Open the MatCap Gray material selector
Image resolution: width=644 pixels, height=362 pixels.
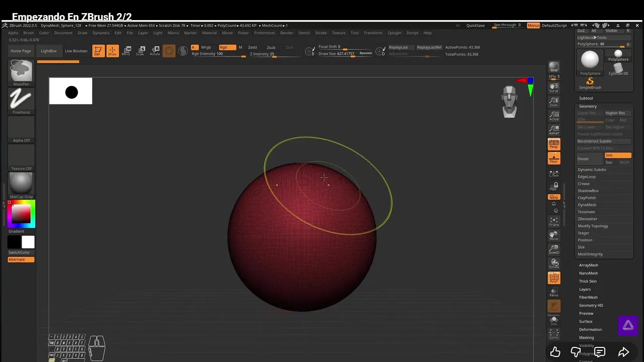point(21,186)
